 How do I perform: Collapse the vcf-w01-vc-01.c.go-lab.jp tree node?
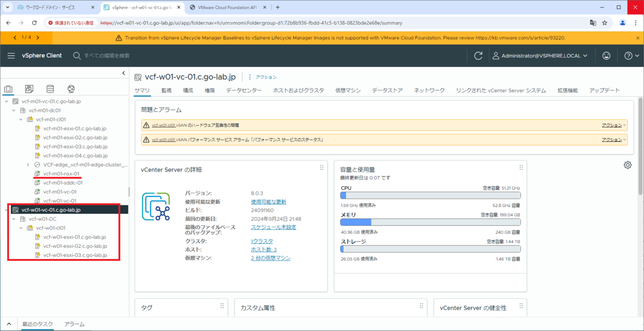6,210
